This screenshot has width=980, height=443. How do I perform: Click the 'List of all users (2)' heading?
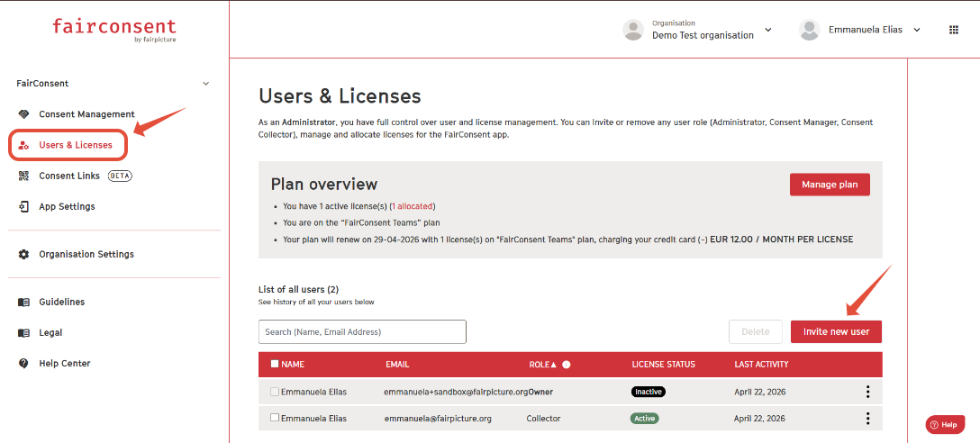[298, 289]
